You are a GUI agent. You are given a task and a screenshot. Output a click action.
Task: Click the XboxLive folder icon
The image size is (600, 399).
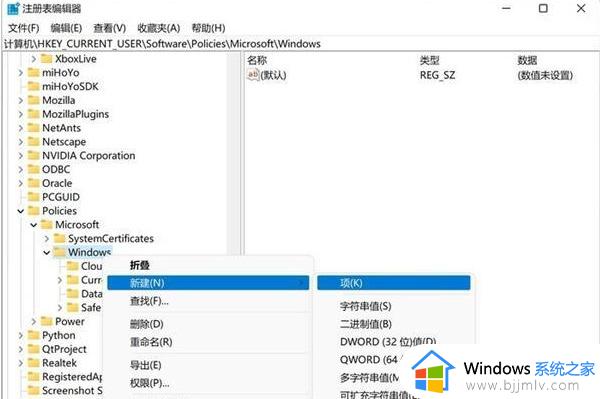click(x=46, y=59)
